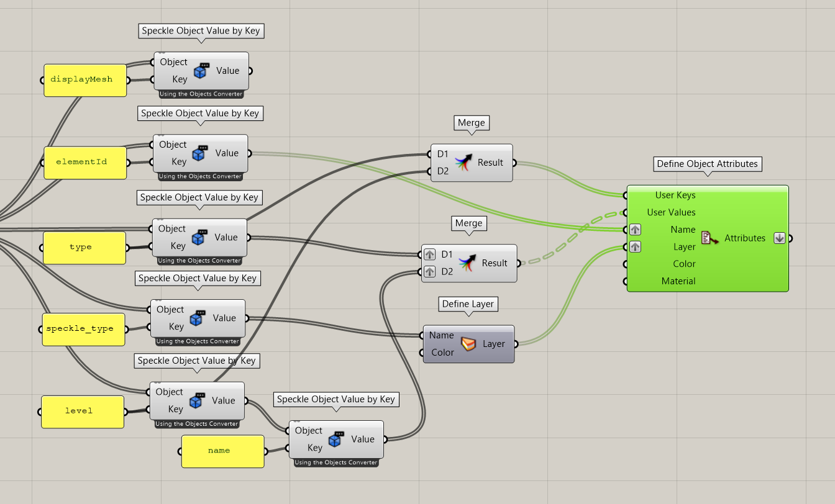Viewport: 835px width, 504px height.
Task: Click the Define Object Attributes component icon
Action: click(709, 238)
